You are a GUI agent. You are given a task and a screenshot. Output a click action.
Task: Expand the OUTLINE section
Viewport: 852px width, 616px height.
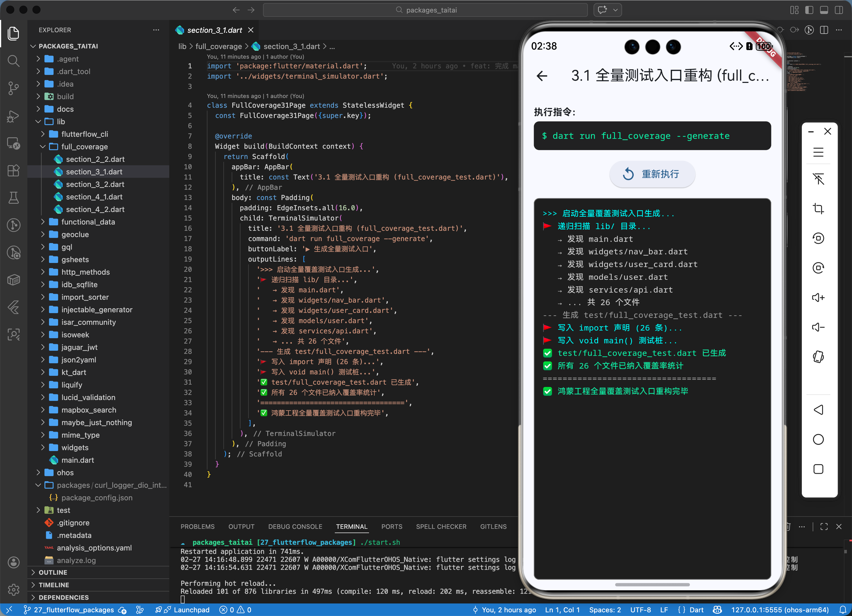[53, 572]
